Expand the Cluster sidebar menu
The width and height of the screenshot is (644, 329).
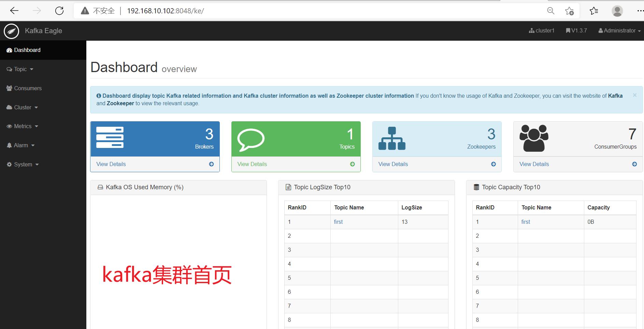point(22,108)
